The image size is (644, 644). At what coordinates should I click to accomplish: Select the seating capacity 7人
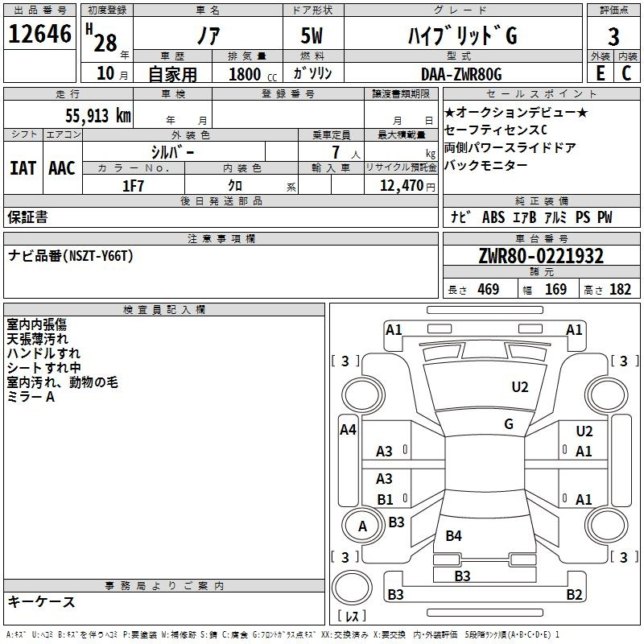(x=346, y=152)
